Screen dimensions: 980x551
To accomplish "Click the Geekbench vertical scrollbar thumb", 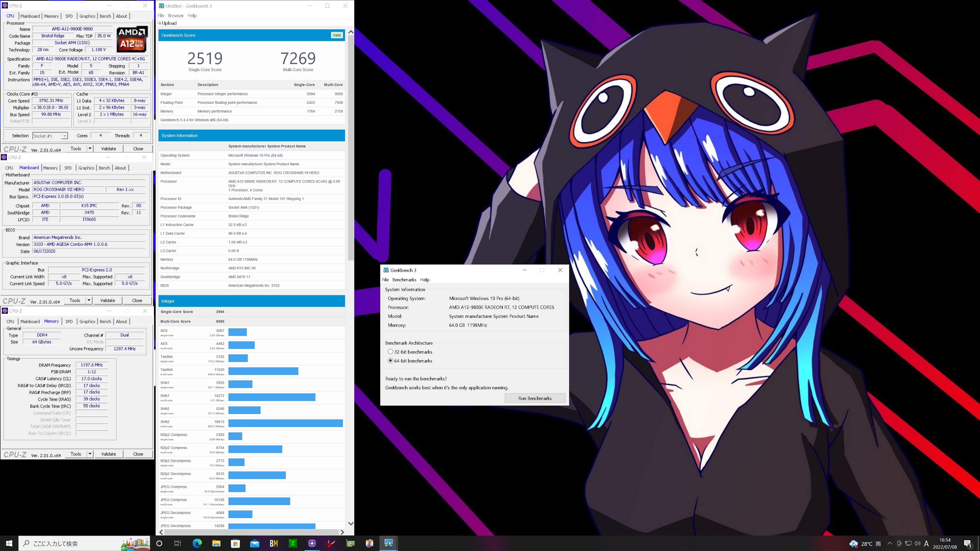I will [x=351, y=148].
